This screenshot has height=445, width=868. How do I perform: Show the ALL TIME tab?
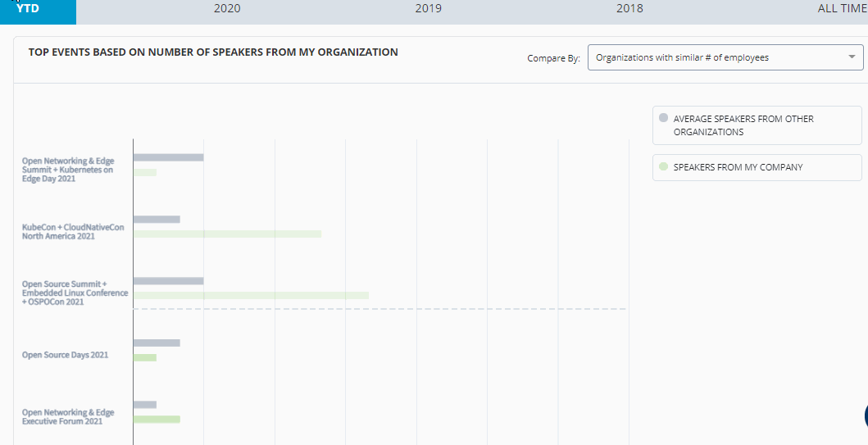(x=843, y=9)
